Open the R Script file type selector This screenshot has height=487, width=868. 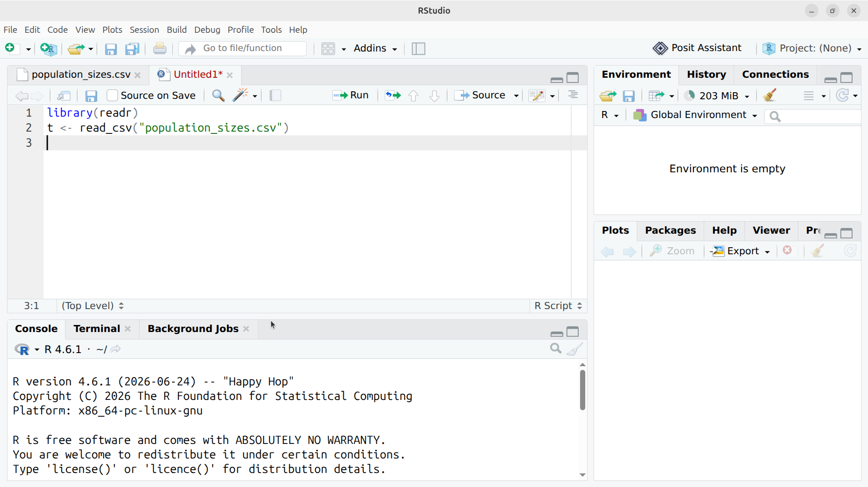(x=558, y=306)
